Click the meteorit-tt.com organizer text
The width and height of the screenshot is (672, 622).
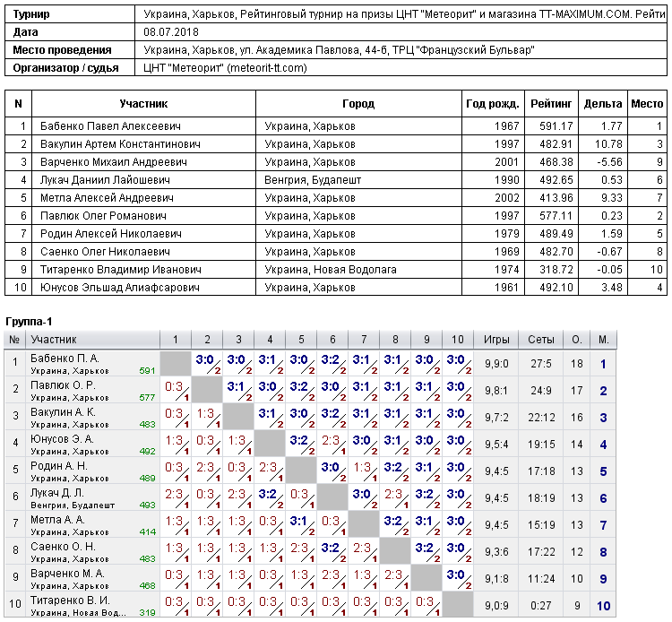[x=267, y=68]
